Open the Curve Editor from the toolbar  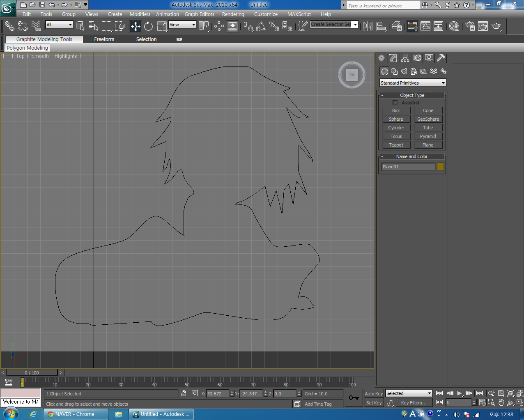click(x=425, y=26)
